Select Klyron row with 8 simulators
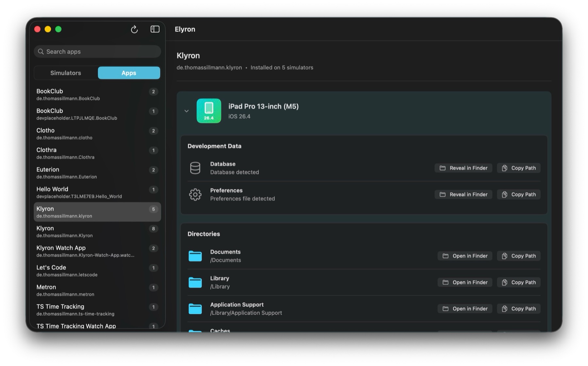 pyautogui.click(x=97, y=232)
